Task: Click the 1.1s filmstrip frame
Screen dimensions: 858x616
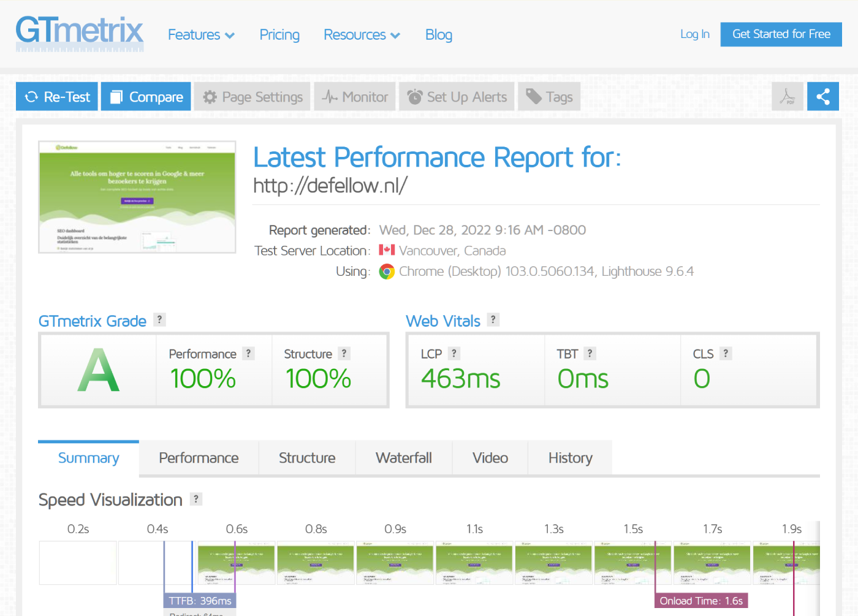Action: tap(474, 563)
